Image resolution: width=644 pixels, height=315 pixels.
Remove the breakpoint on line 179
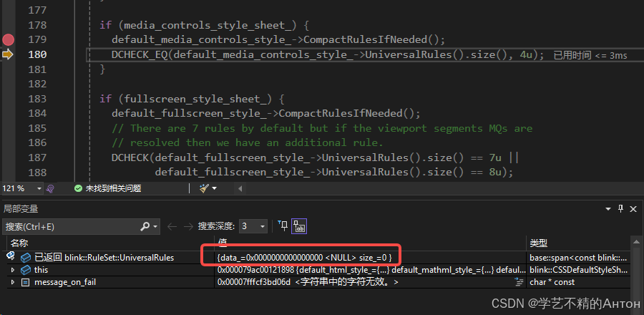click(8, 40)
